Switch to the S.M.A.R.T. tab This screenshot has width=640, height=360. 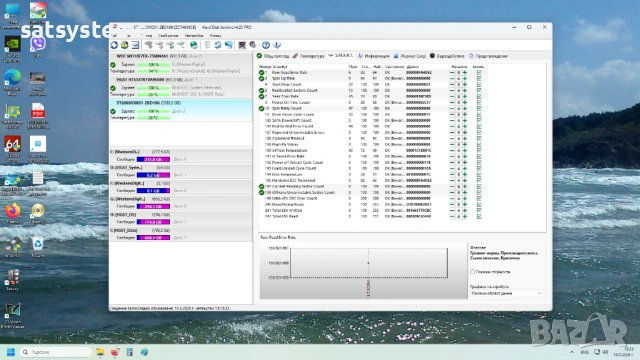click(x=340, y=56)
